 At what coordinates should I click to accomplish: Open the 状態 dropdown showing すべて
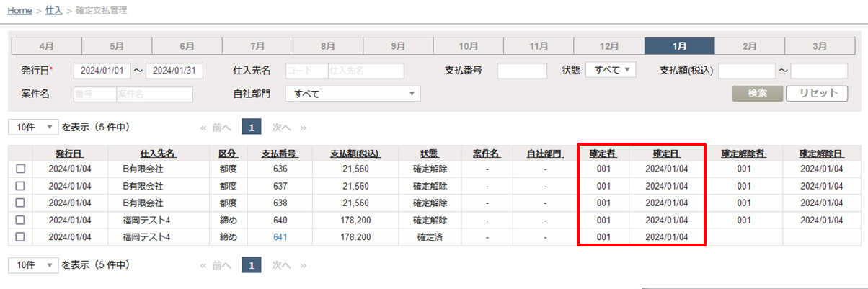[610, 70]
